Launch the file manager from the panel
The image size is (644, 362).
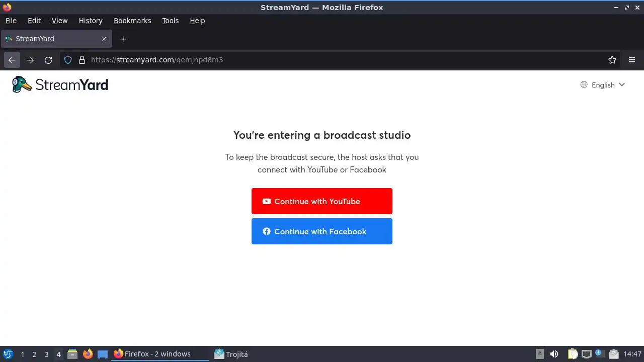[72, 354]
